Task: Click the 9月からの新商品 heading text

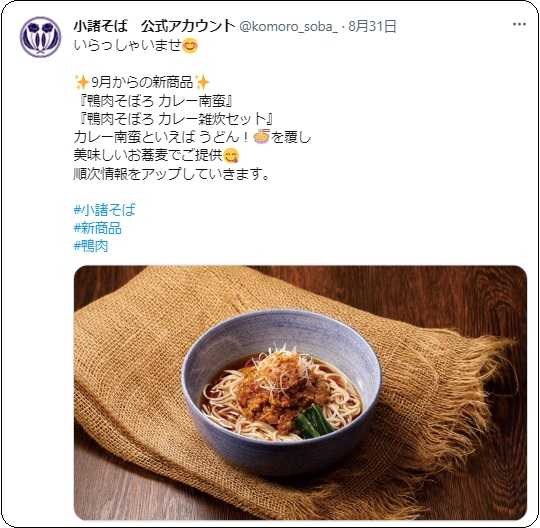Action: click(142, 82)
